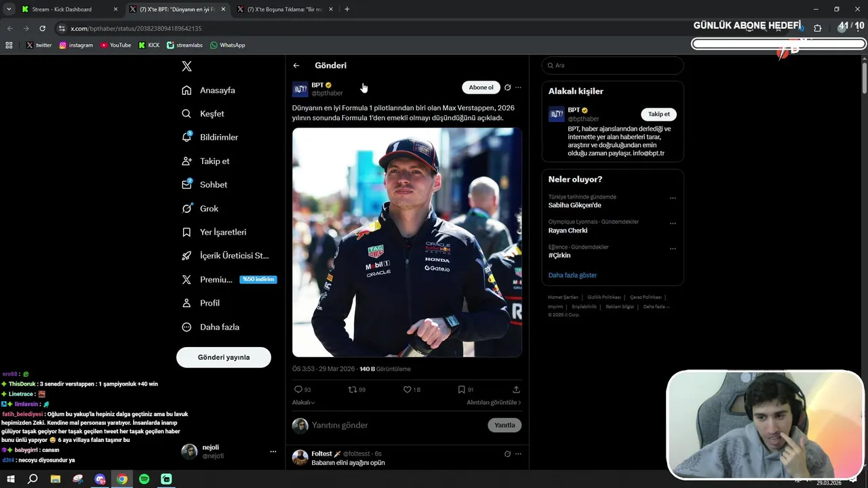Viewport: 868px width, 488px height.
Task: Click repost icon with 99 count
Action: [x=357, y=390]
